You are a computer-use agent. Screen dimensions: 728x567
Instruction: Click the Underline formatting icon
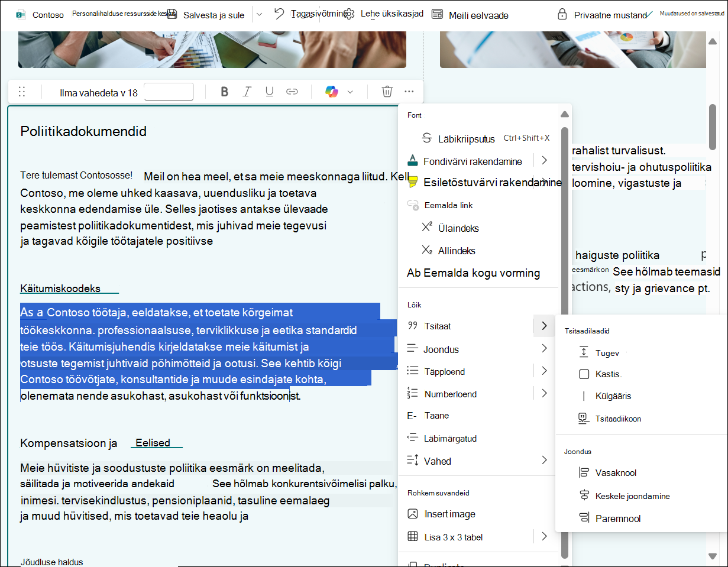pyautogui.click(x=270, y=92)
